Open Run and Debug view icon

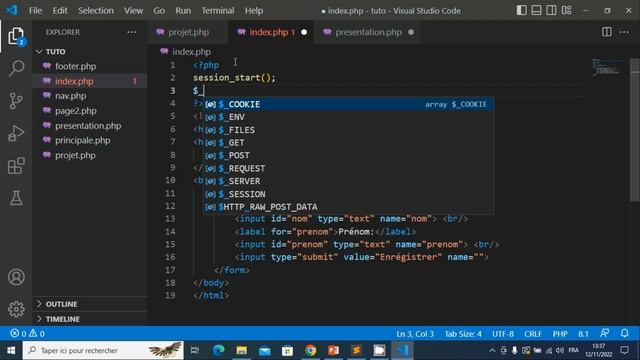point(16,133)
